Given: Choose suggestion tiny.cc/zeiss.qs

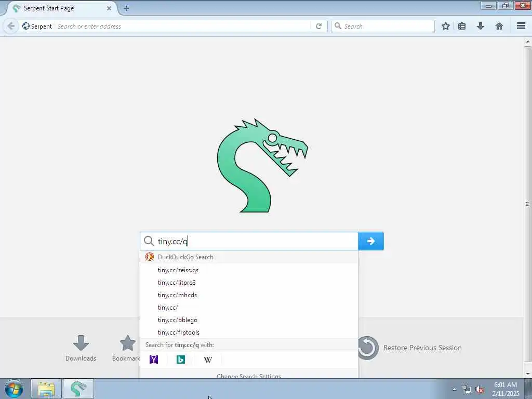Looking at the screenshot, I should coord(249,270).
